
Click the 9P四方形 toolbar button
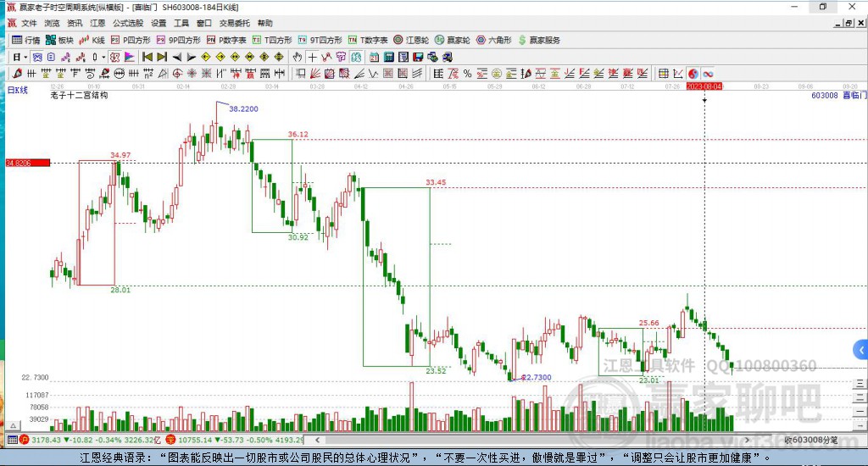pos(178,40)
